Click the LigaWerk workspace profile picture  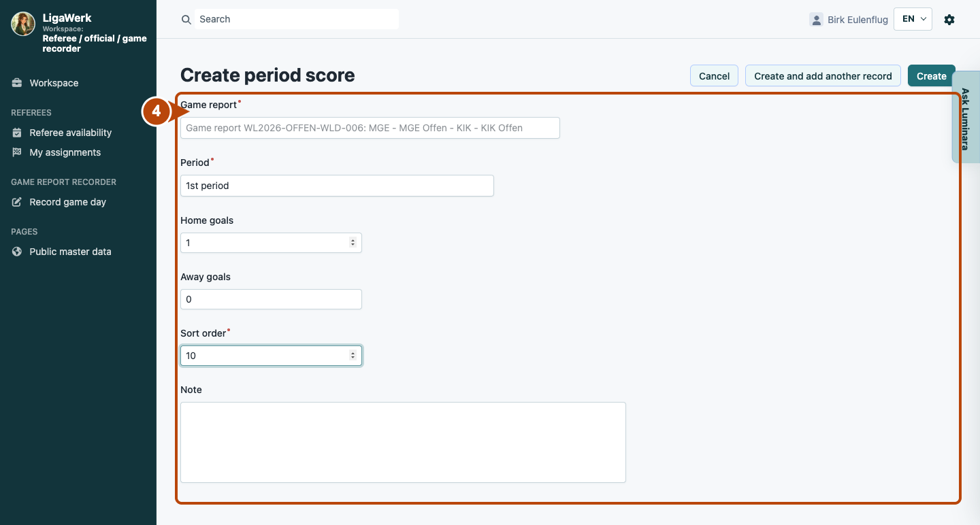click(23, 24)
